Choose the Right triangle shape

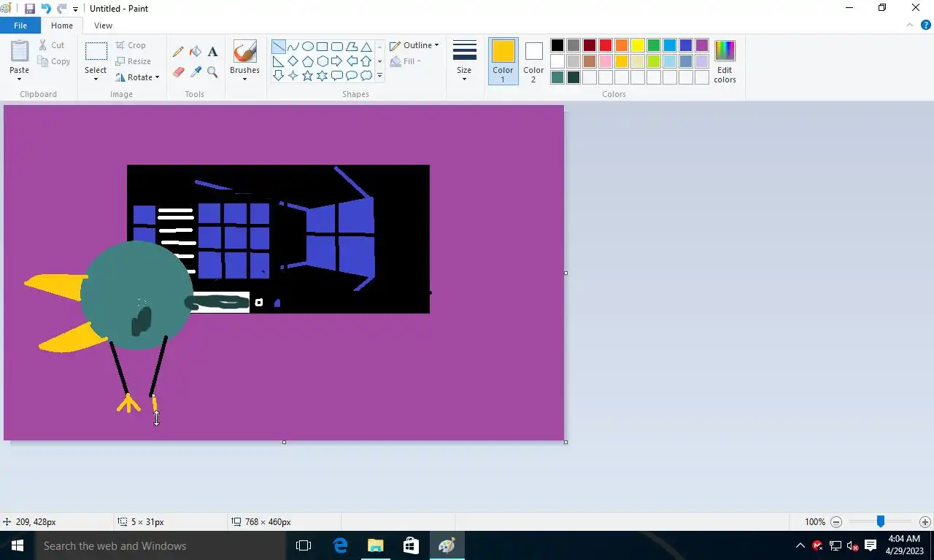[279, 61]
